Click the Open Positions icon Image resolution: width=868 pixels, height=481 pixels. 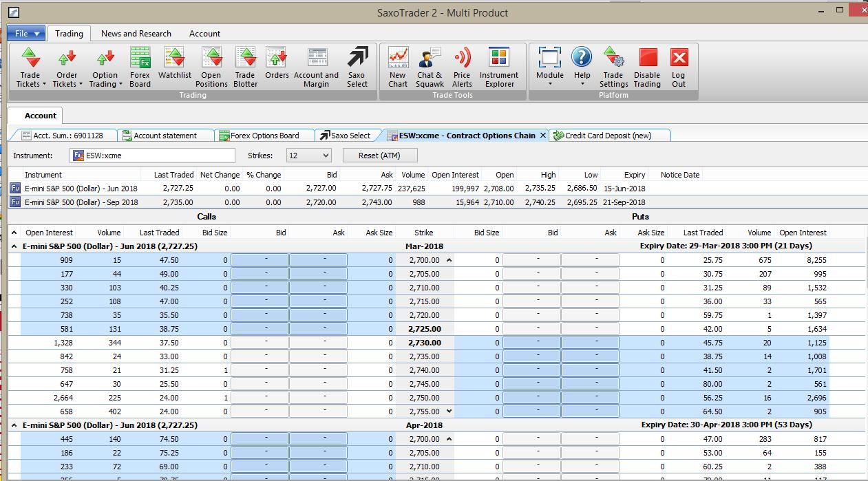(211, 67)
